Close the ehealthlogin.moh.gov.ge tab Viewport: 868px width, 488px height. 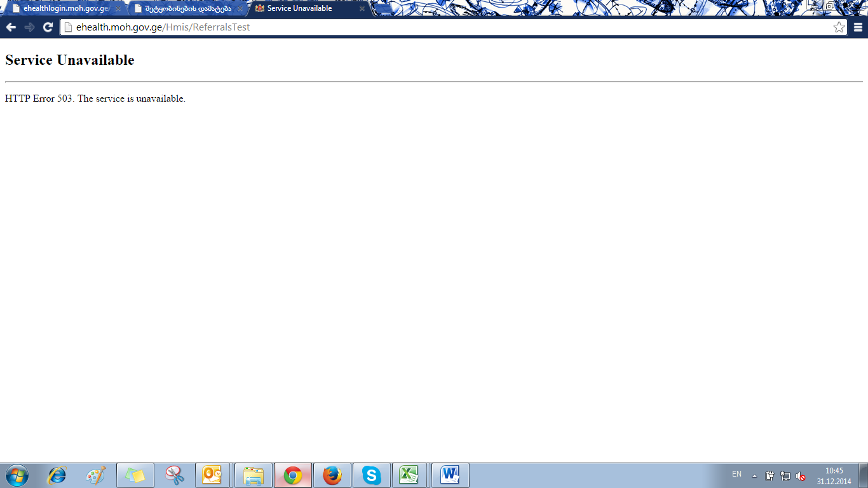click(118, 9)
